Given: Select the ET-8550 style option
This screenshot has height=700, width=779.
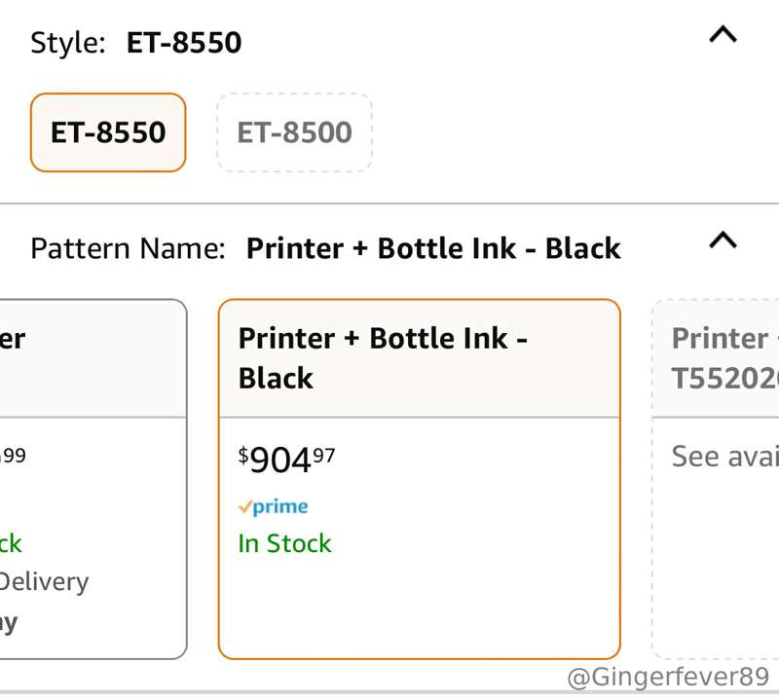Looking at the screenshot, I should [108, 132].
